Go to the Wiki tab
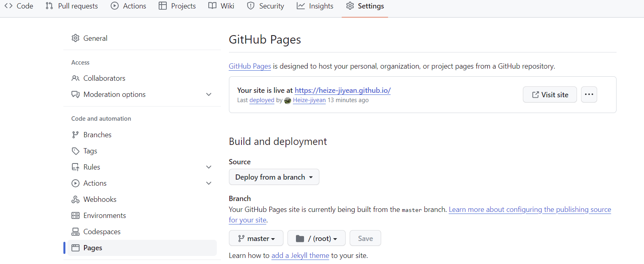Screen dimensions: 644x264 (x=221, y=6)
